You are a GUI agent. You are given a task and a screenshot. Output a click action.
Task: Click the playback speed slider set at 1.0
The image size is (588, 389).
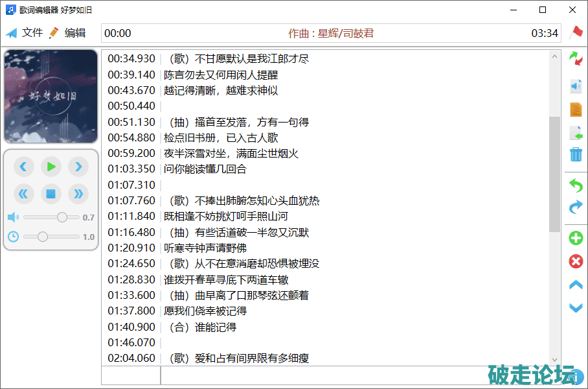pos(52,237)
